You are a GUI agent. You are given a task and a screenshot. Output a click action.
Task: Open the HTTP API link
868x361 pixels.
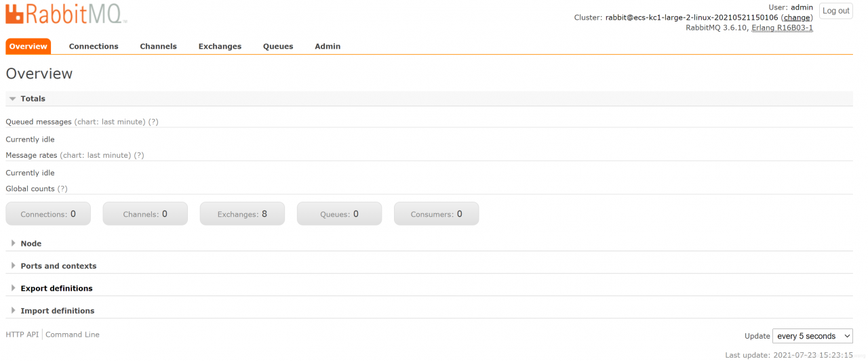click(22, 335)
